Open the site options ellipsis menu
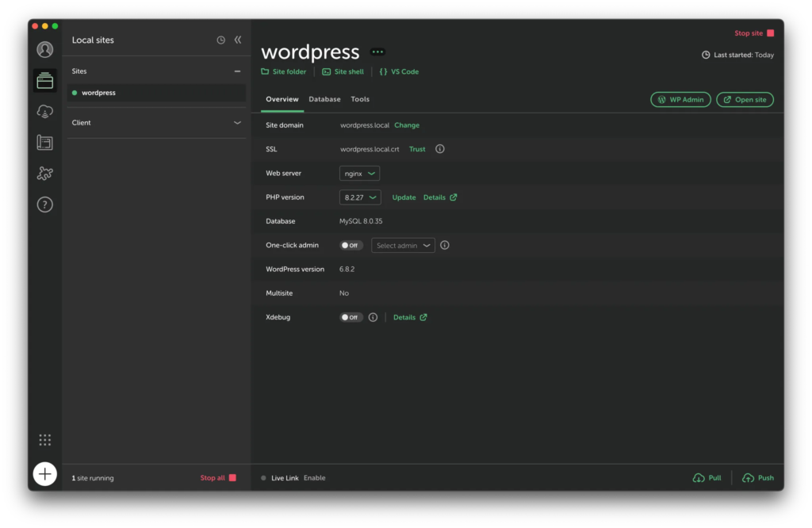The image size is (812, 528). (x=377, y=52)
